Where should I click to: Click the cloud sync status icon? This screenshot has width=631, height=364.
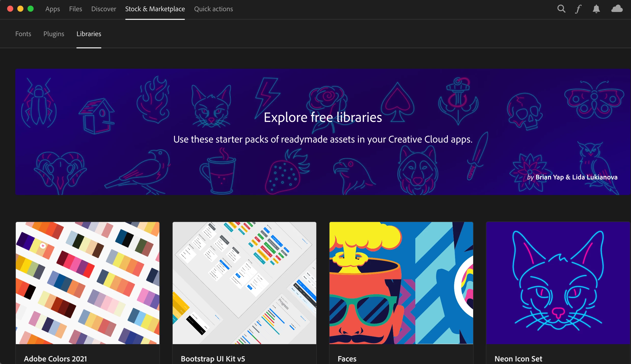[617, 9]
